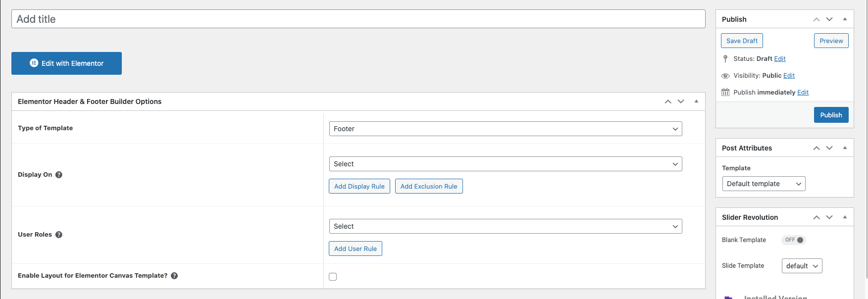
Task: Move Post Attributes panel up arrow
Action: (x=817, y=148)
